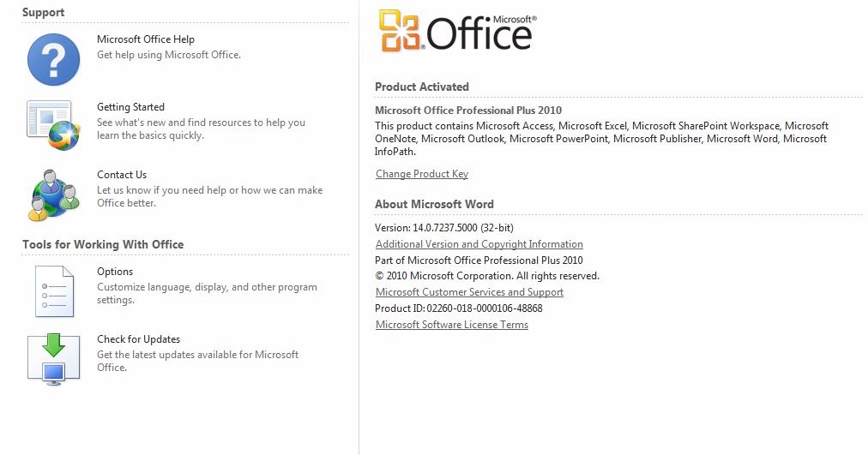The image size is (868, 455).
Task: Click the blue question mark Help icon
Action: (53, 60)
